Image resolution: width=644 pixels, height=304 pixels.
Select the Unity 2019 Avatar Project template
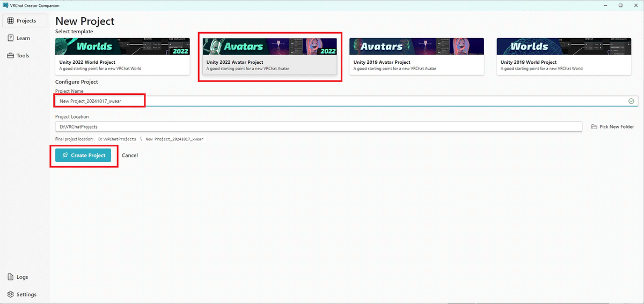point(416,56)
